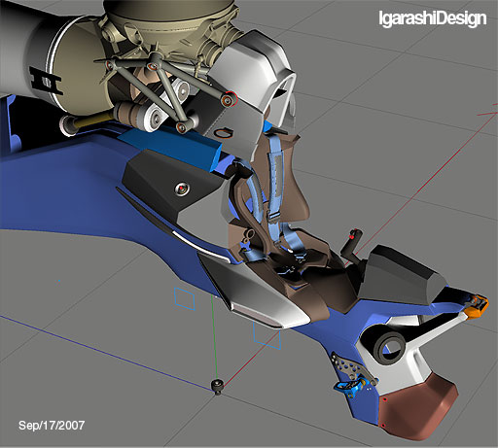
Task: Select the silver side pod panel
Action: pyautogui.click(x=255, y=291)
